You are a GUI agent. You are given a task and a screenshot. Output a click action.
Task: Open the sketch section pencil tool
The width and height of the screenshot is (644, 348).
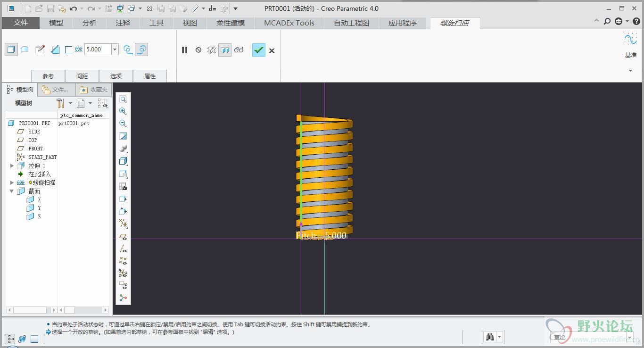pos(40,50)
